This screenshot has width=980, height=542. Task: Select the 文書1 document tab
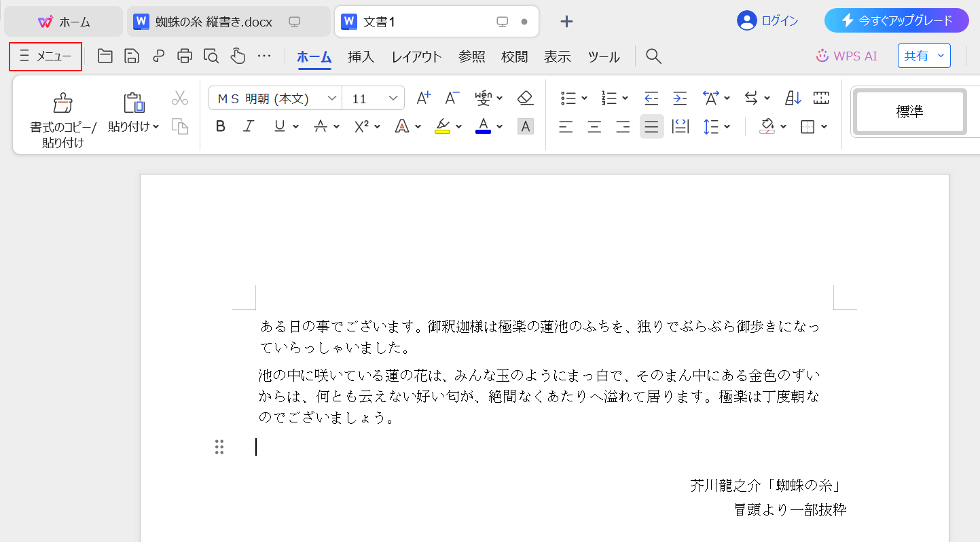pos(437,22)
